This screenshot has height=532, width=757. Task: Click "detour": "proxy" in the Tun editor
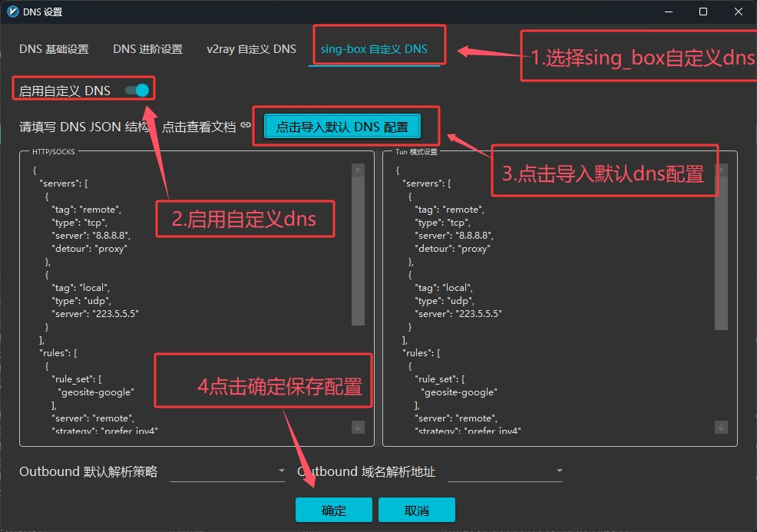(452, 249)
